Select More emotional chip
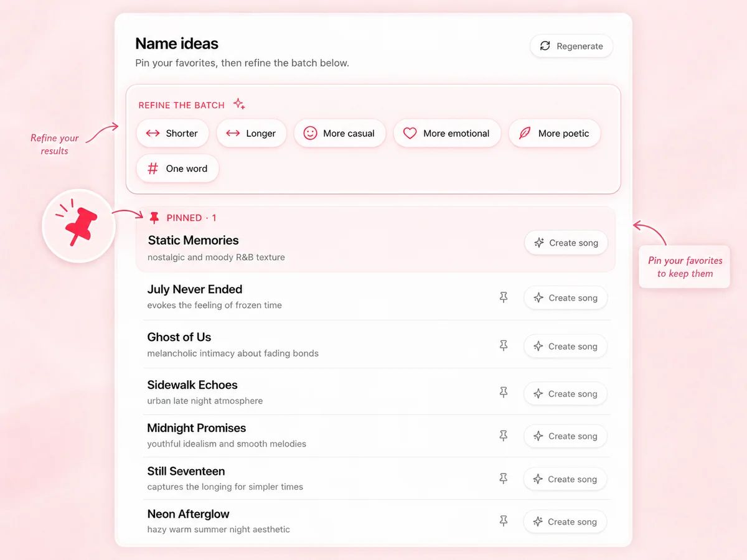 447,133
